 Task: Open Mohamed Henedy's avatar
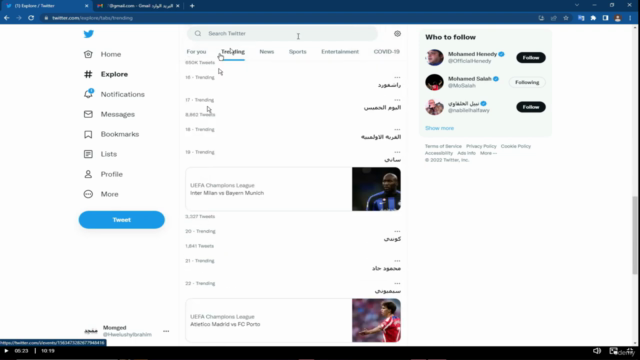[x=434, y=58]
